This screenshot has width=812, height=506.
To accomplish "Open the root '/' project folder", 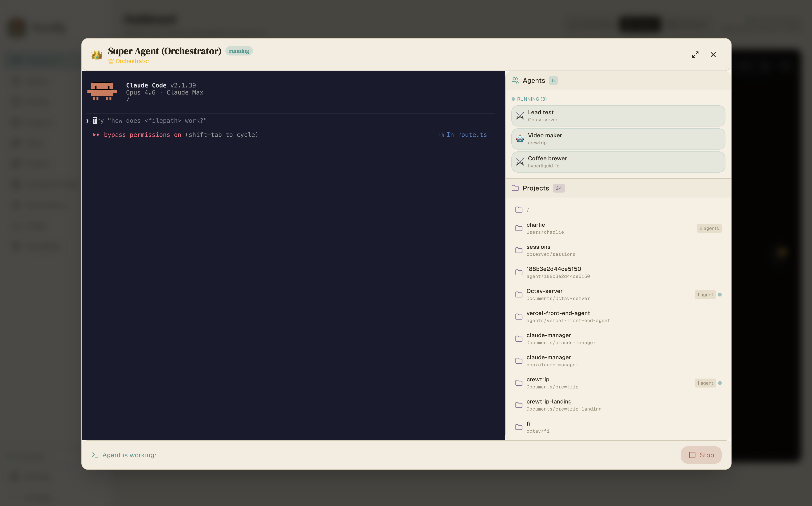I will tap(528, 210).
